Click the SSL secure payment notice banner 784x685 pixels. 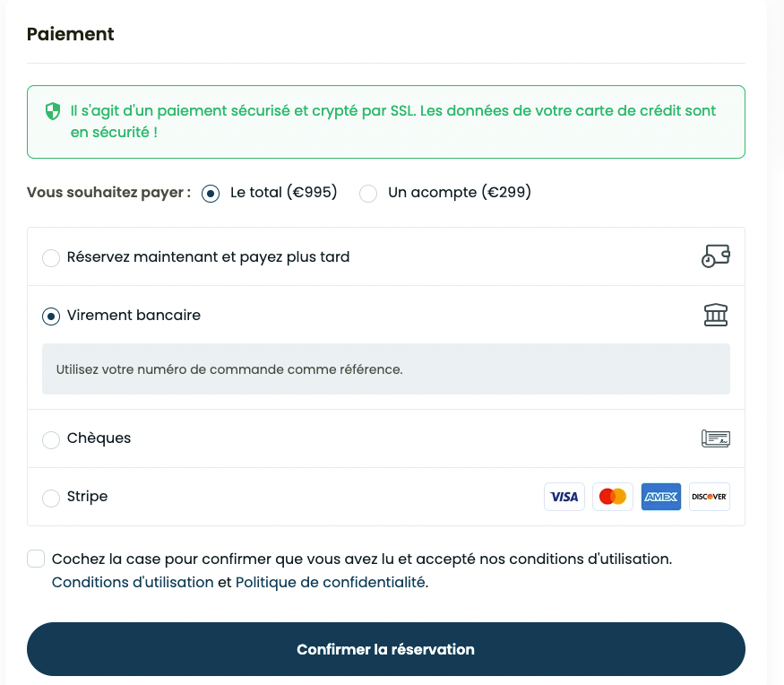386,122
